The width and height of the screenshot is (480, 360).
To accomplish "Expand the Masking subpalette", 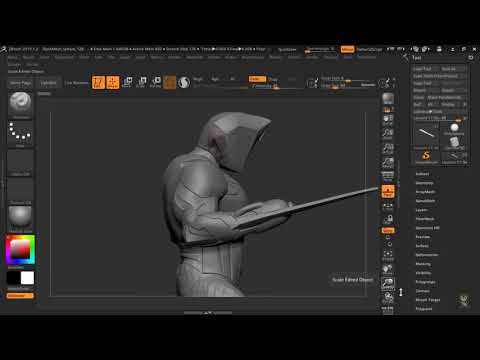I will (x=423, y=264).
